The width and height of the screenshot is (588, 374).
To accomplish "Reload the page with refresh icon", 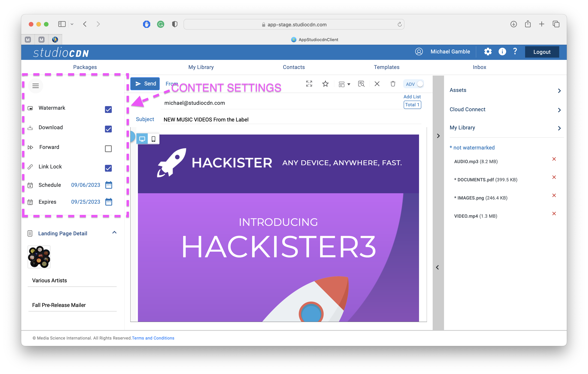I will [x=400, y=24].
